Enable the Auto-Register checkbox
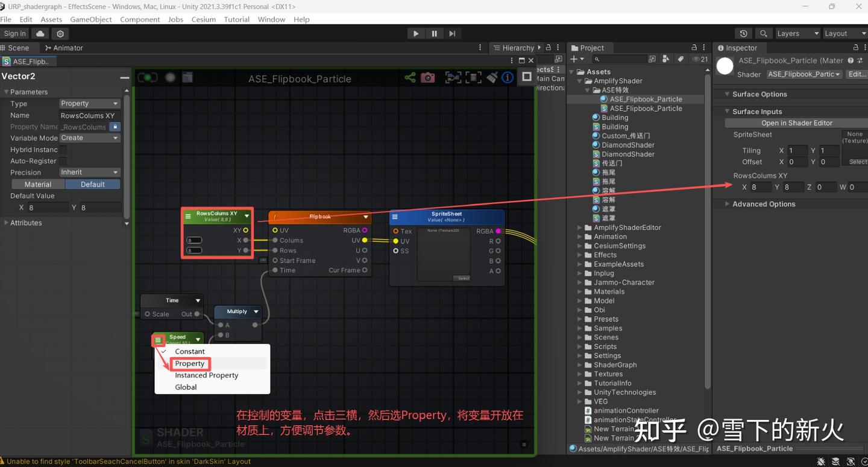The width and height of the screenshot is (868, 467). pyautogui.click(x=63, y=161)
